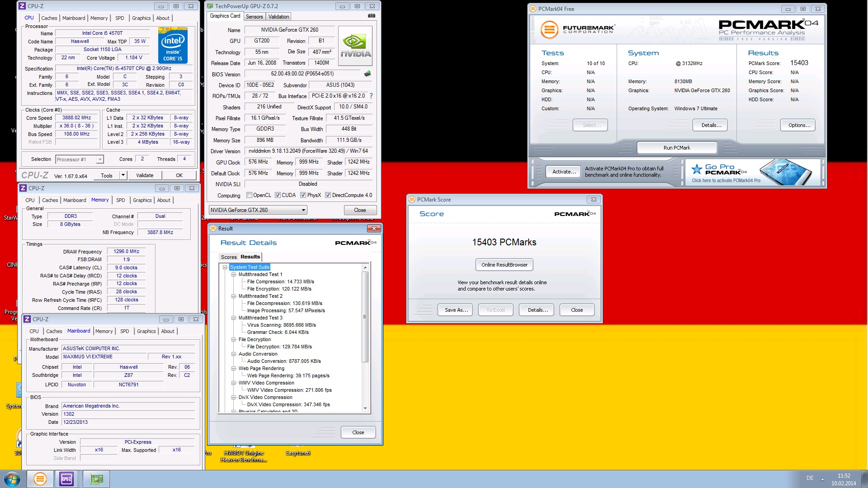
Task: Collapse the Multithreaded Test 3 node
Action: coord(234,318)
